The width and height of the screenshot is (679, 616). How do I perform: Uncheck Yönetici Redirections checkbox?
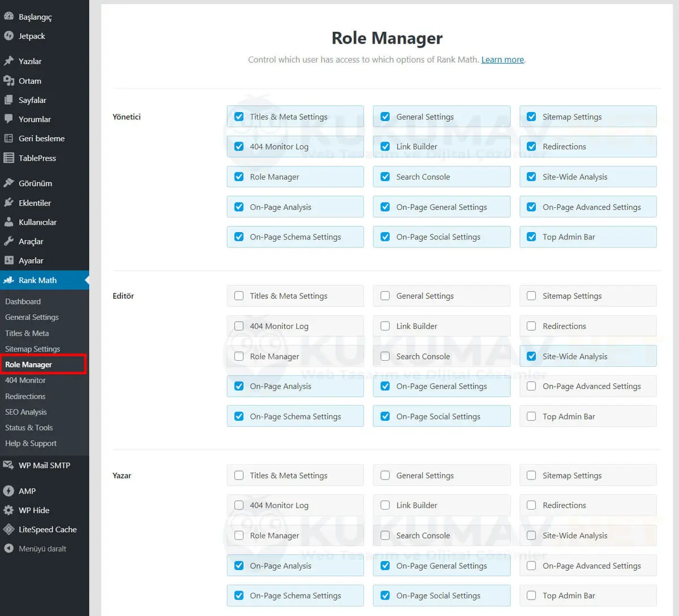pos(531,146)
